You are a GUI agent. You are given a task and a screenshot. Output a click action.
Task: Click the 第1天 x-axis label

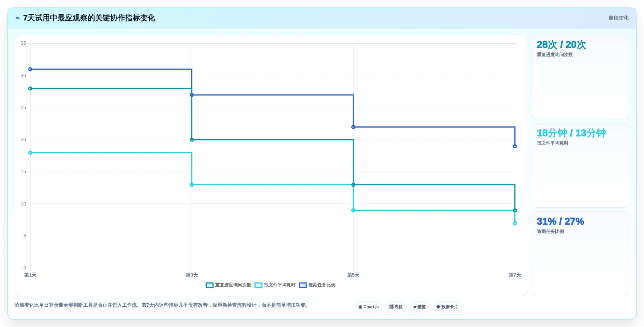coord(30,275)
